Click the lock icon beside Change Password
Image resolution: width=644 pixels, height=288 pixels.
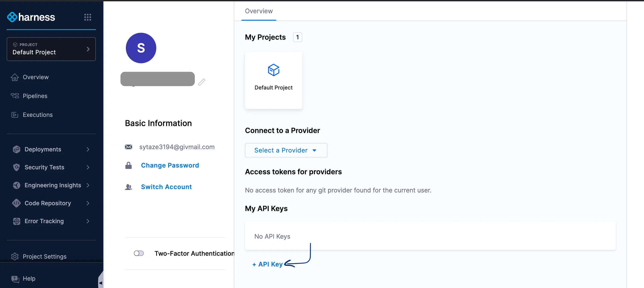[x=129, y=165]
